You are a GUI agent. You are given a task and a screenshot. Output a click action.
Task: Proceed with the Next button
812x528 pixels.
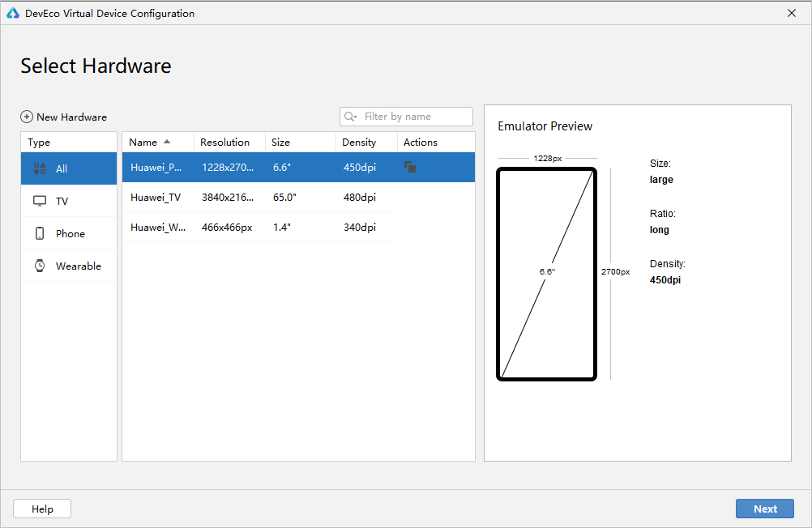(x=765, y=509)
